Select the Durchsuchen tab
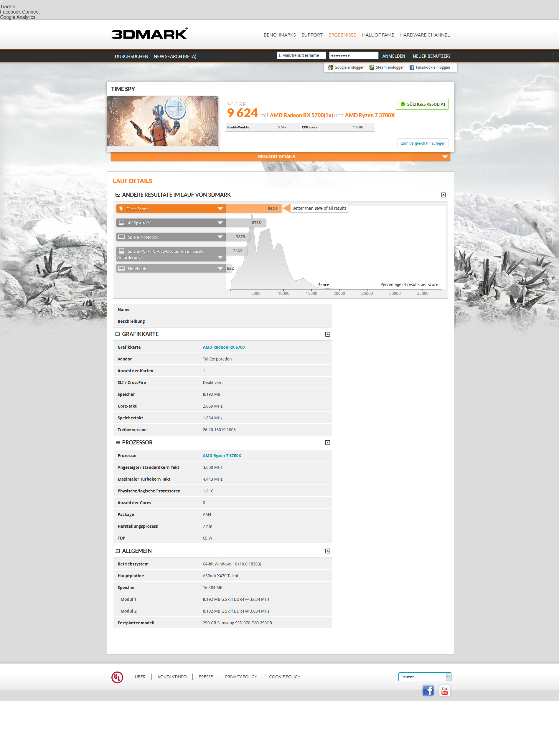Image resolution: width=559 pixels, height=756 pixels. click(x=131, y=56)
